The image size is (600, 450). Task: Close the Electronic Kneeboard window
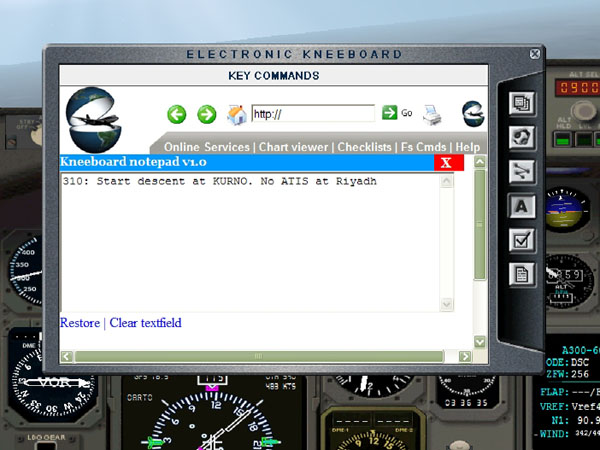pos(535,54)
